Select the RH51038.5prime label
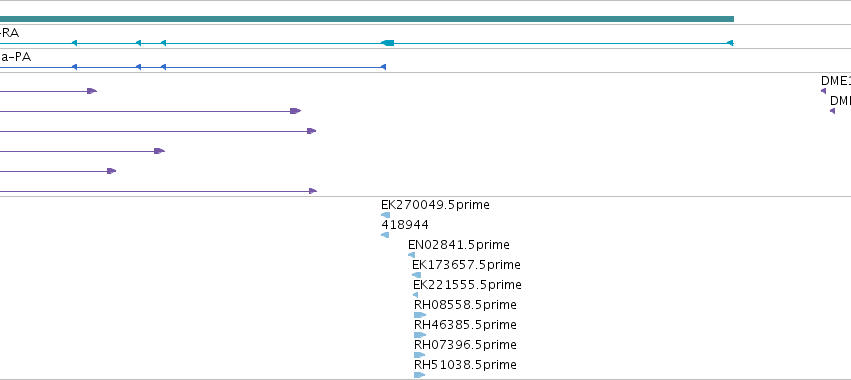The height and width of the screenshot is (380, 851). (x=465, y=365)
